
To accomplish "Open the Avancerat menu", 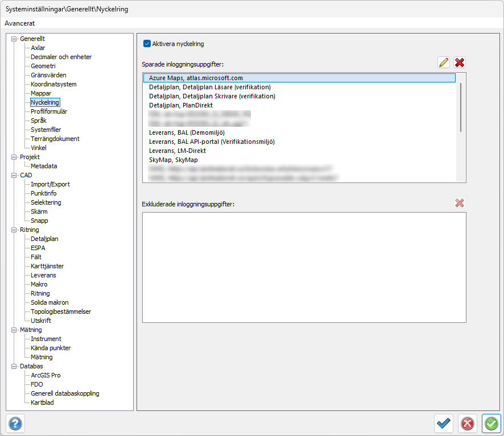I will coord(20,23).
